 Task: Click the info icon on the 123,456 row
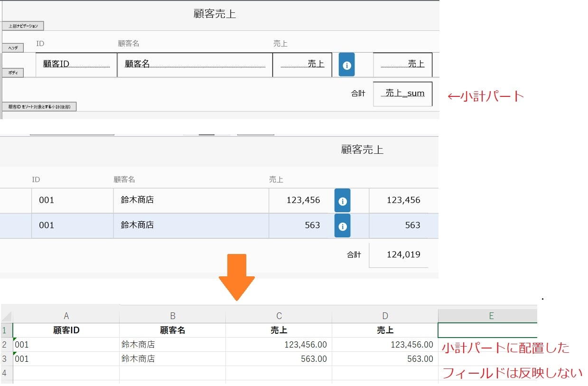click(342, 200)
